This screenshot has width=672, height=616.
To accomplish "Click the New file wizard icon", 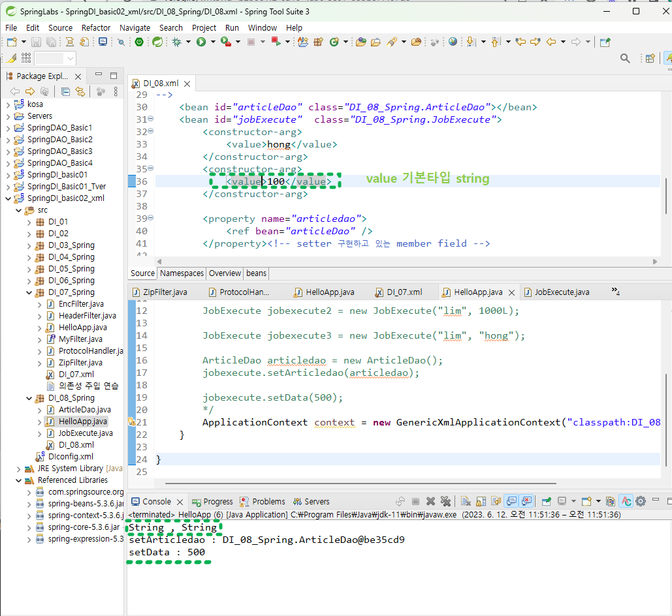I will point(12,42).
